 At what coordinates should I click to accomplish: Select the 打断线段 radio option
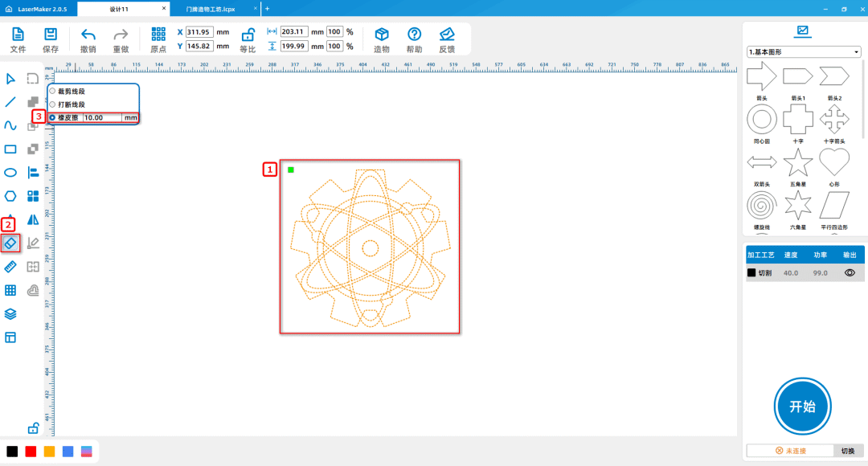[x=53, y=104]
